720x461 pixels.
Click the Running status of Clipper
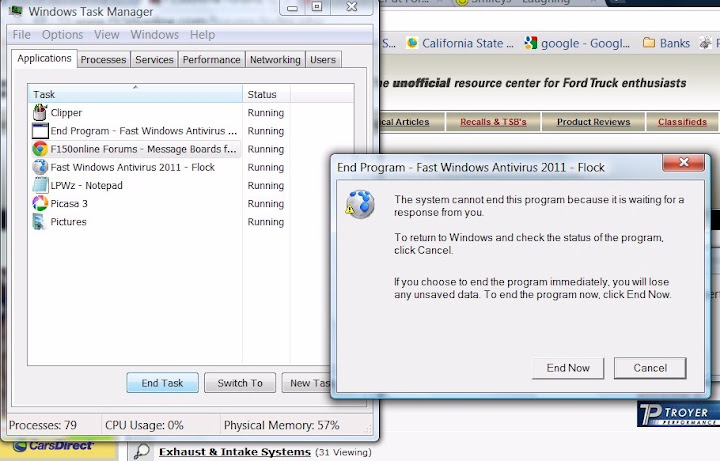(x=265, y=112)
